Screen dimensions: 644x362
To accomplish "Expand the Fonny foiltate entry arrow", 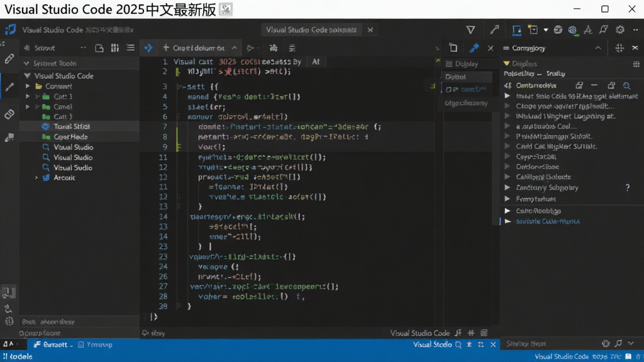I will tap(508, 199).
